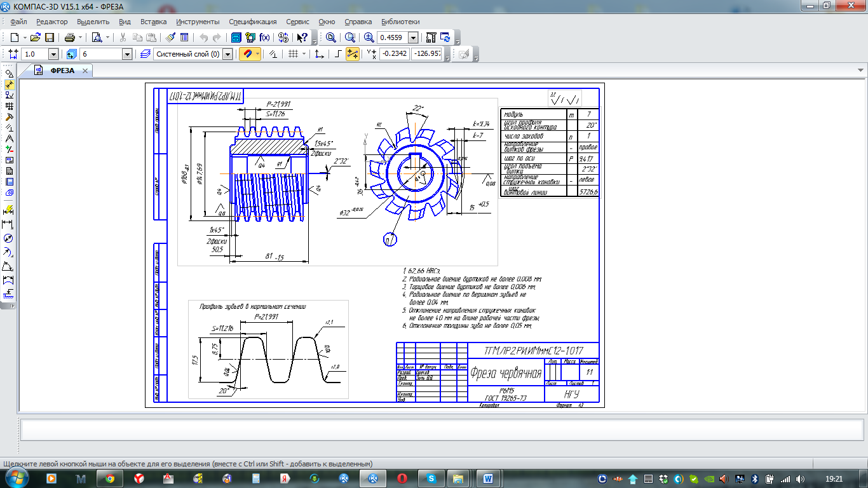Select the Geometry panel icon in sidebar
The width and height of the screenshot is (868, 488).
coord(9,74)
